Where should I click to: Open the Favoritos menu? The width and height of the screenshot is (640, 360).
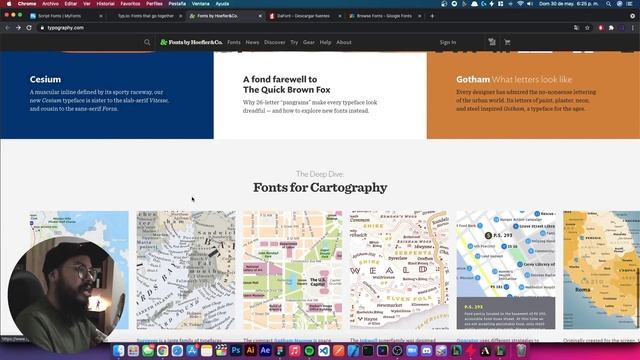pos(130,4)
